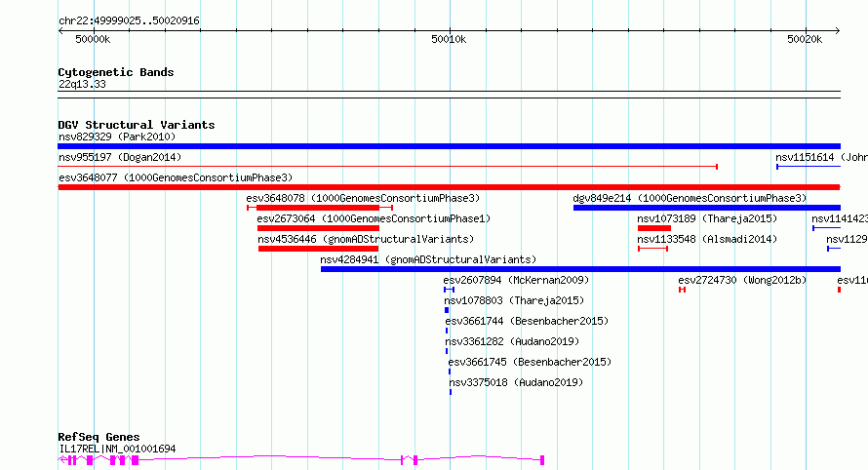Click the rightmost magenta exon of IL17REL
Viewport: 868px width, 470px height.
coord(542,460)
